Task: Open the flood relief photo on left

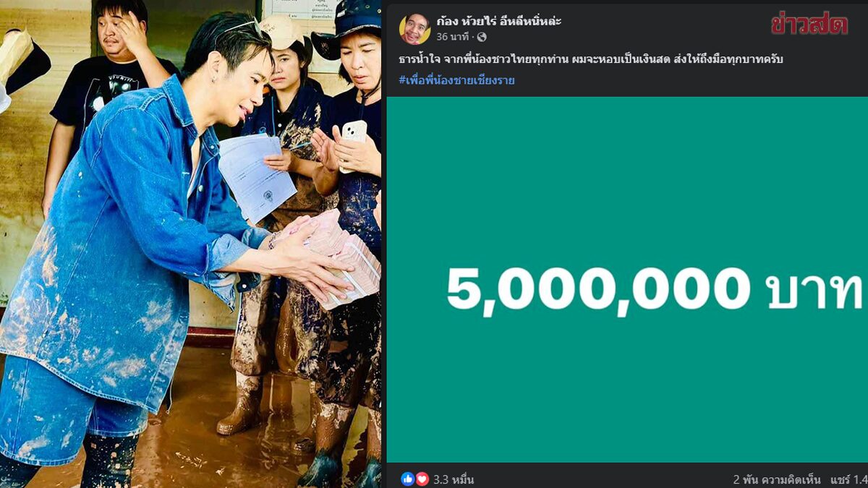Action: (190, 244)
